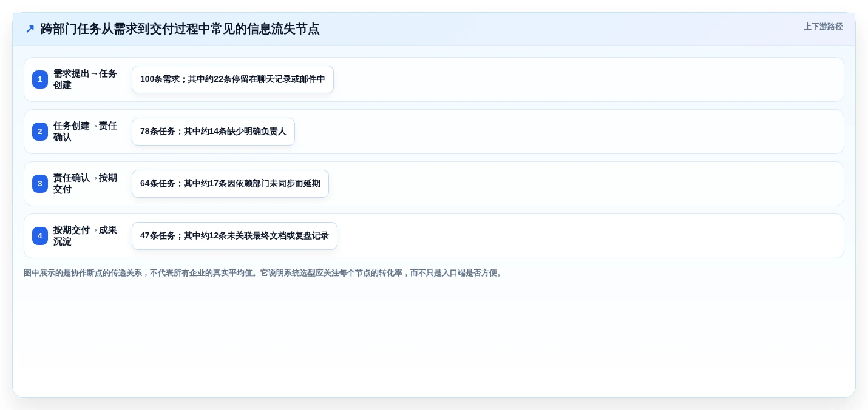Select step number badge 3
The width and height of the screenshot is (868, 410).
(40, 184)
